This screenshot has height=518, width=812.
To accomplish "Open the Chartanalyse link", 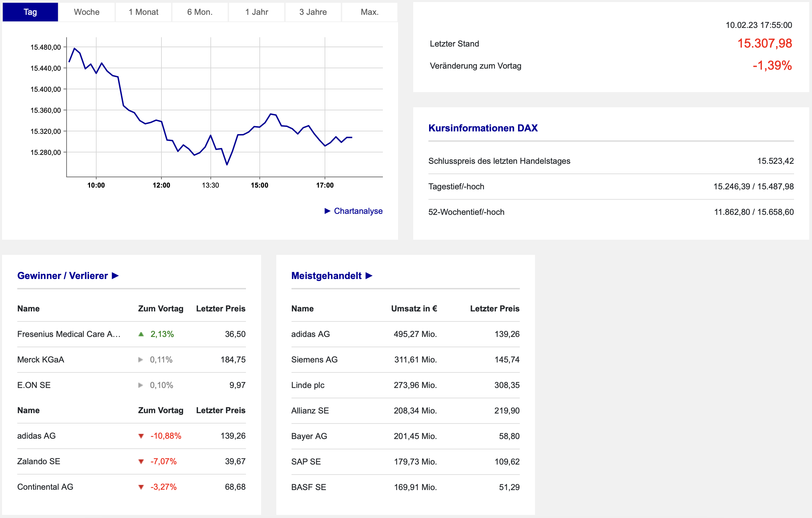I will pyautogui.click(x=358, y=211).
